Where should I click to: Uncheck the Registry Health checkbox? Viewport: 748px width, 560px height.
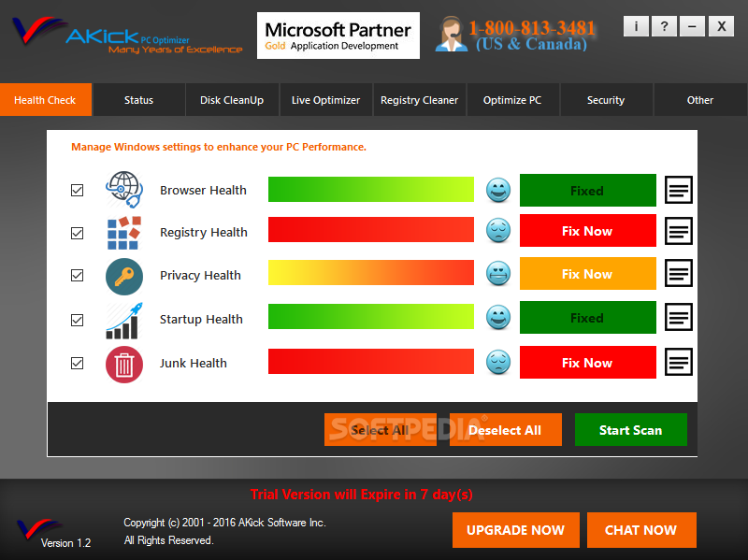78,233
